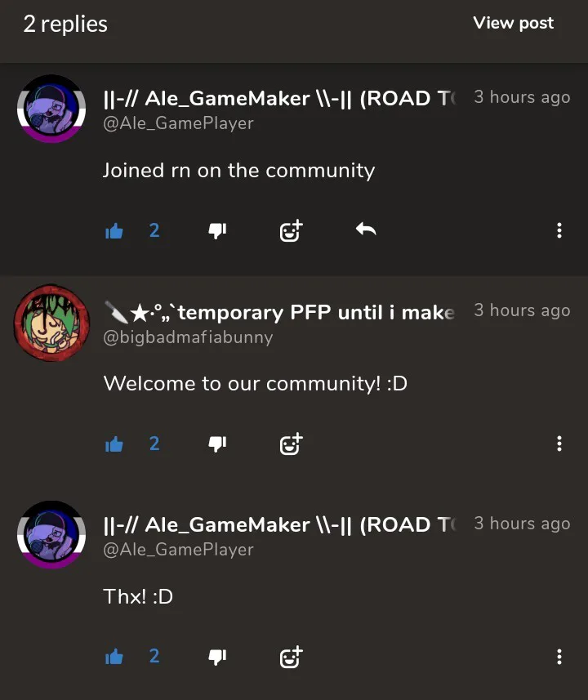Open more options for 'Joined rn' comment
Image resolution: width=588 pixels, height=700 pixels.
[x=559, y=230]
